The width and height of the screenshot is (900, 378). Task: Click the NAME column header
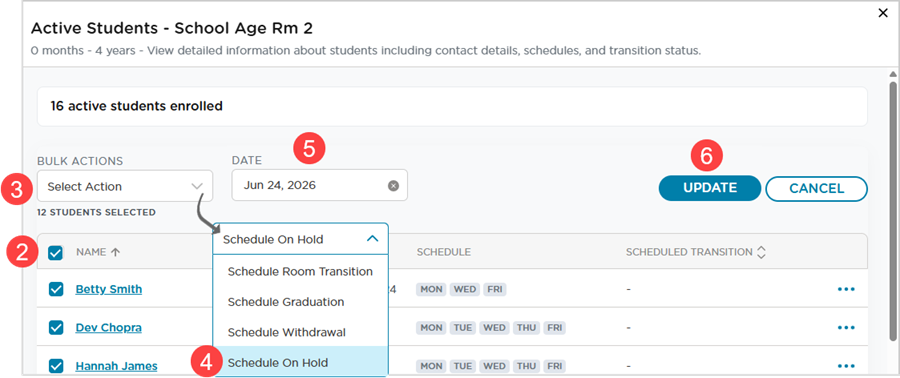point(91,252)
